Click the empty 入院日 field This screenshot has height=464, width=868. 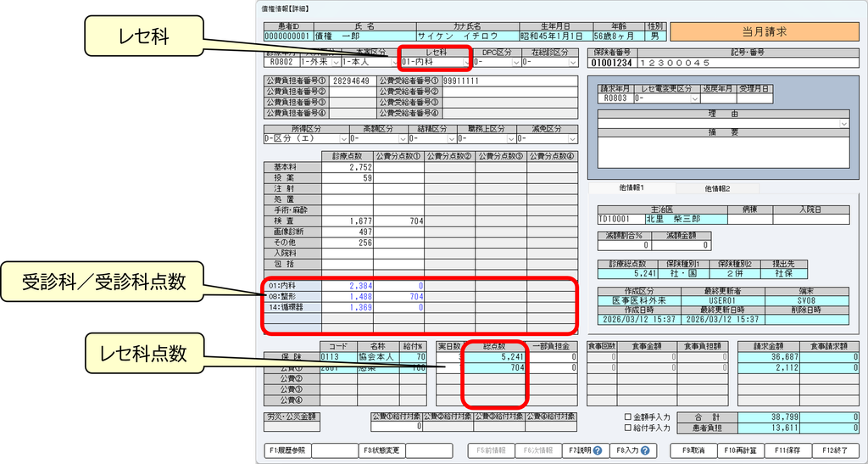811,219
